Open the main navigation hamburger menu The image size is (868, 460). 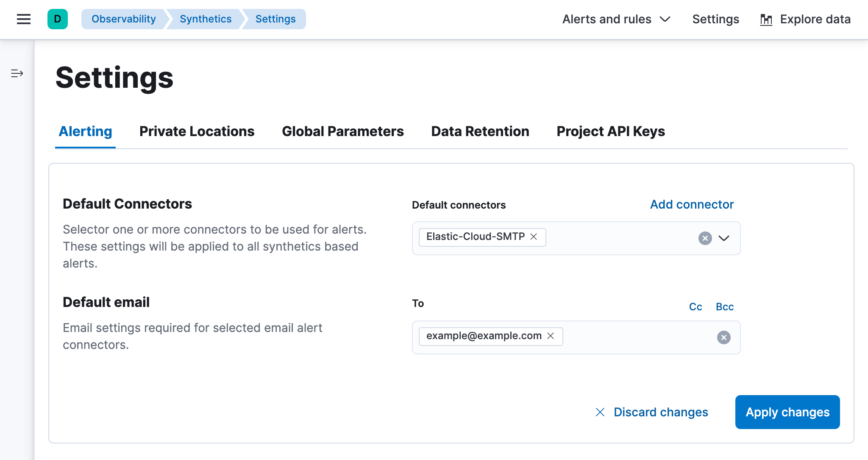(23, 19)
